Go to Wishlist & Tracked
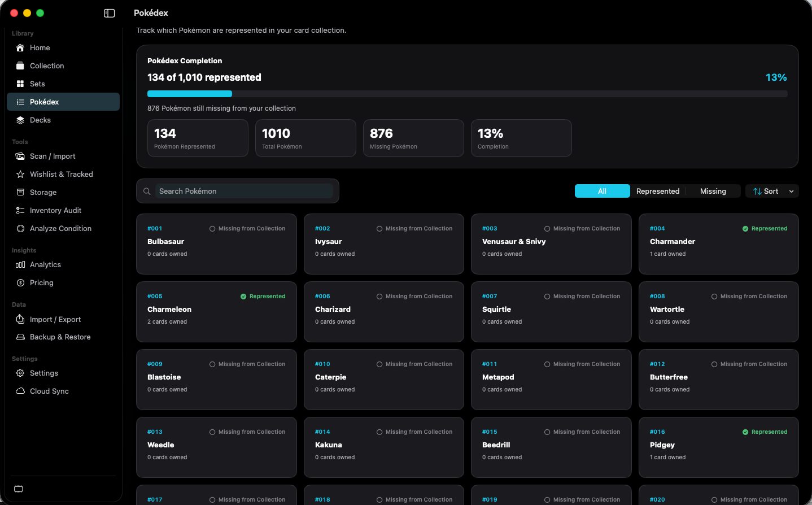This screenshot has height=505, width=812. [63, 175]
